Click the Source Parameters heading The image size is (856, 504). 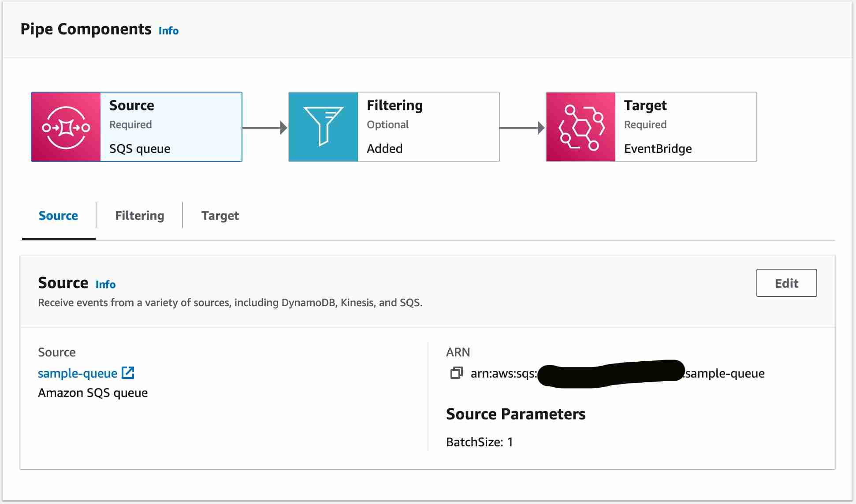pos(516,414)
